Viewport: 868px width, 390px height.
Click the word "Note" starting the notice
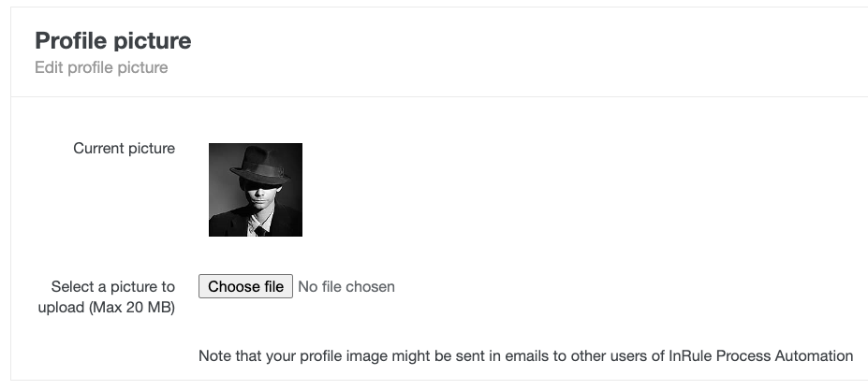point(214,355)
